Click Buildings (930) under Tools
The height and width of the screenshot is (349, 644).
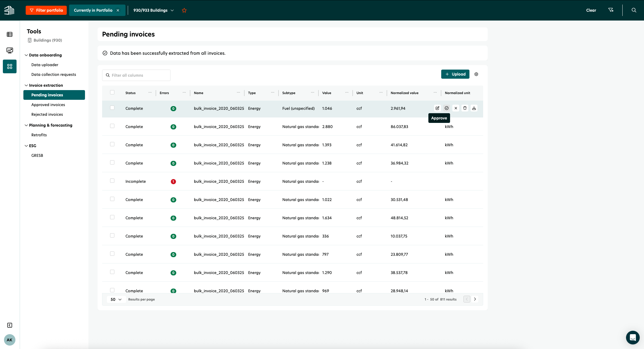[x=45, y=40]
